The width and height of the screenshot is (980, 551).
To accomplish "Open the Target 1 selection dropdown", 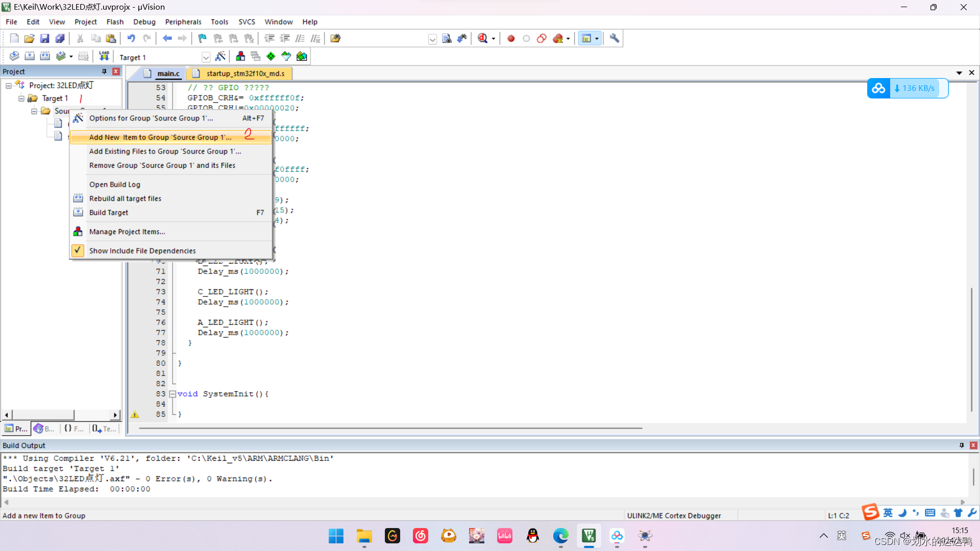I will (206, 57).
